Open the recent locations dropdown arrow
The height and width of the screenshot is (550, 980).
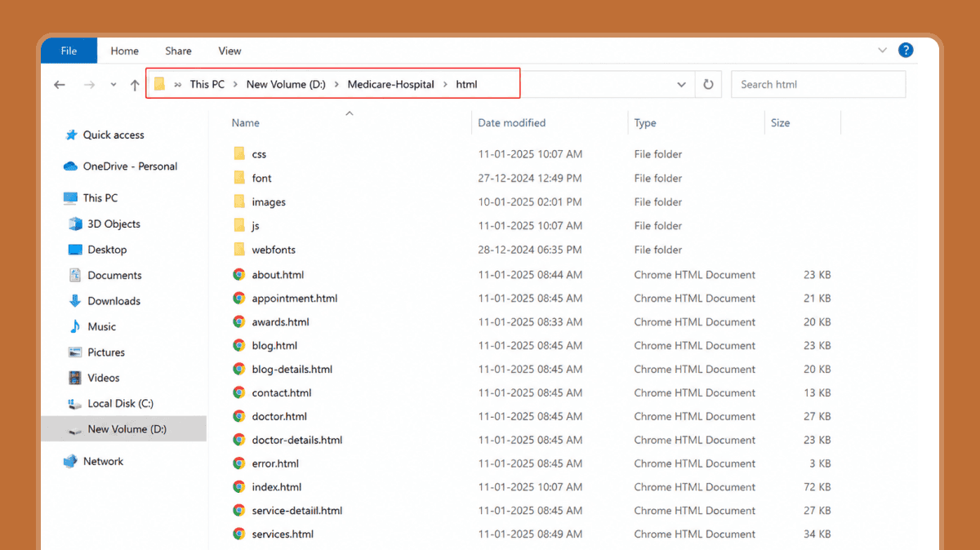tap(113, 85)
